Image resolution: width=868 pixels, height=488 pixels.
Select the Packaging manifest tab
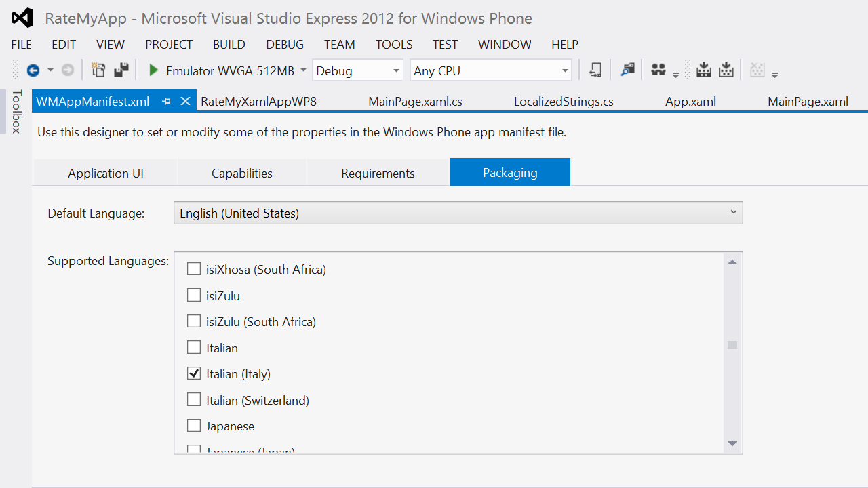pyautogui.click(x=510, y=172)
